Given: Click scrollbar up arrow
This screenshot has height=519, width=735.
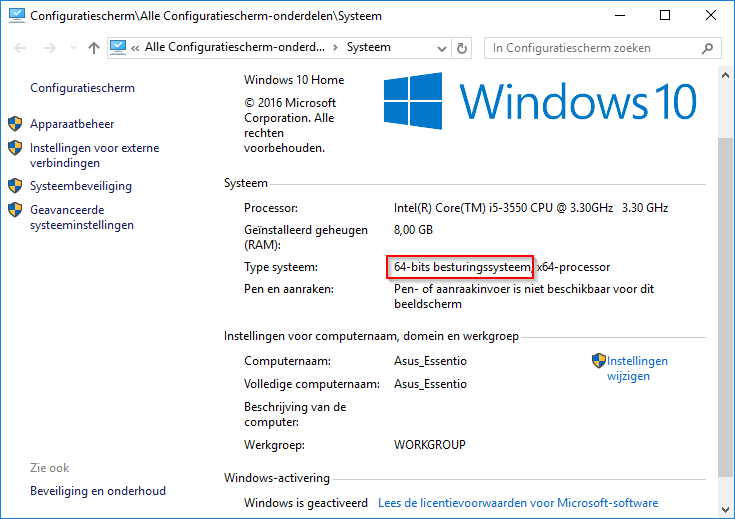Looking at the screenshot, I should [725, 75].
